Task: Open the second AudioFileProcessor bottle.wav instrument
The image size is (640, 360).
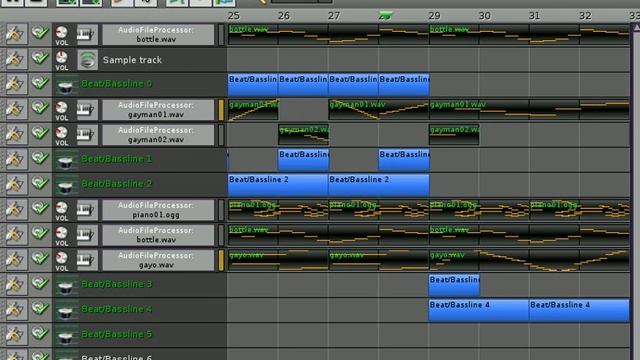Action: coord(158,235)
